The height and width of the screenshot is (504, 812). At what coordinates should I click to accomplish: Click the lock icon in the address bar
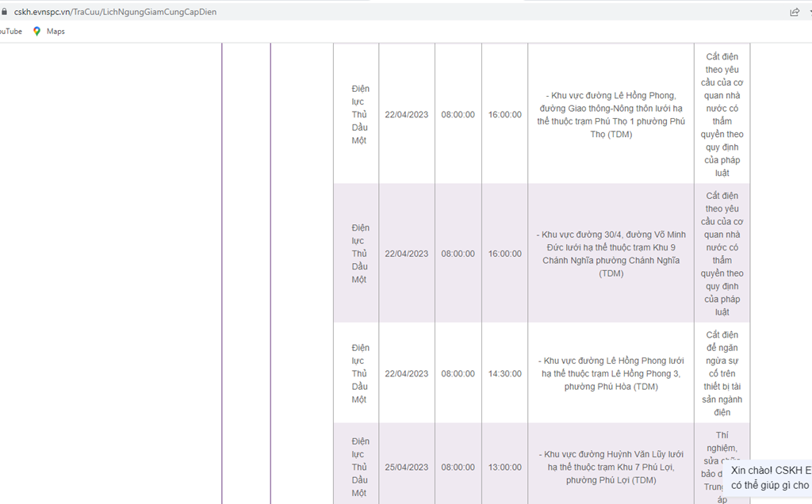pyautogui.click(x=6, y=12)
